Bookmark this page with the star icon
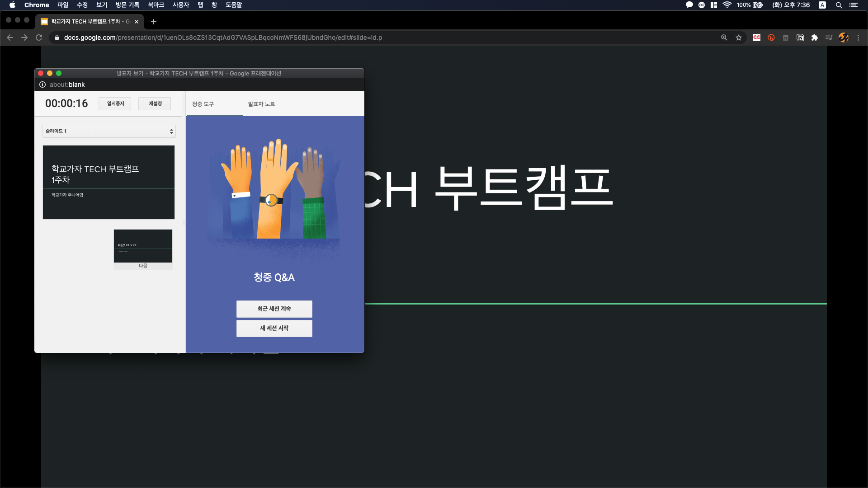This screenshot has width=868, height=488. [739, 38]
